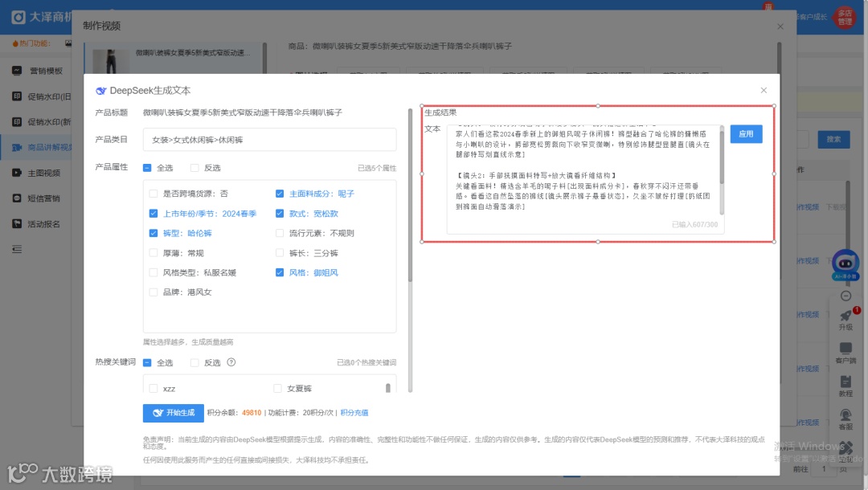Collapse the sidebar with the menu-fold icon
The height and width of the screenshot is (490, 868).
(x=17, y=249)
